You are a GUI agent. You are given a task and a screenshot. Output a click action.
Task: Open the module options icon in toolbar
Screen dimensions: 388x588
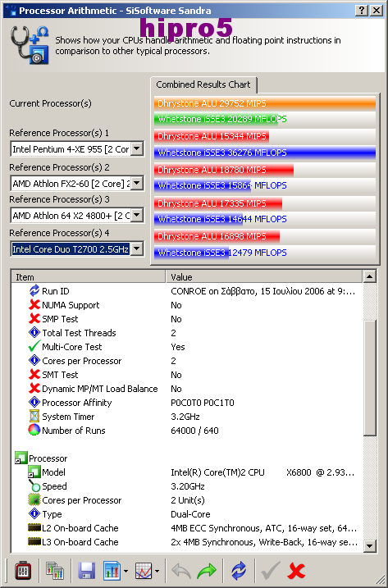click(22, 571)
